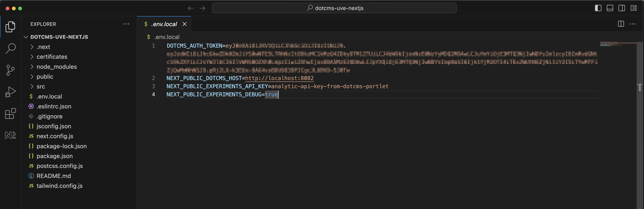This screenshot has width=644, height=209.
Task: Open Run and Debug view icon
Action: (10, 92)
